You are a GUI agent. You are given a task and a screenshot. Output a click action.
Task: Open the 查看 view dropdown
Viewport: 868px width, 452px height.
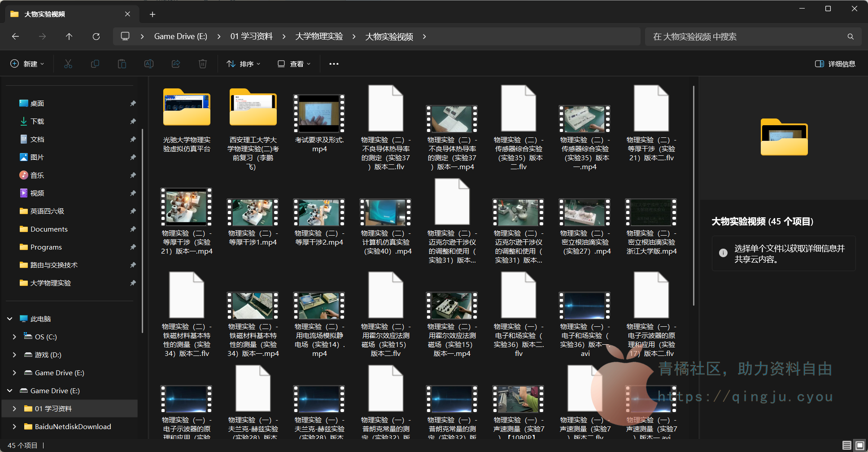click(x=294, y=64)
